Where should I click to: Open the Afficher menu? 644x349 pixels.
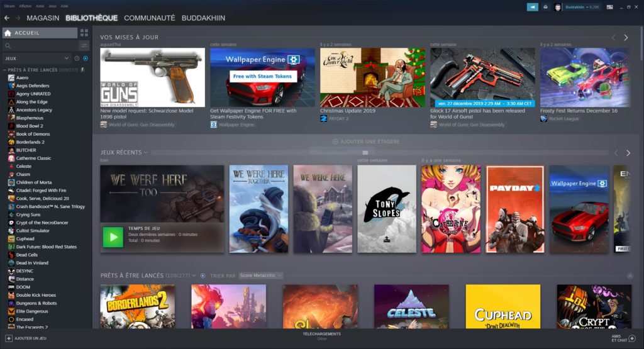(25, 6)
